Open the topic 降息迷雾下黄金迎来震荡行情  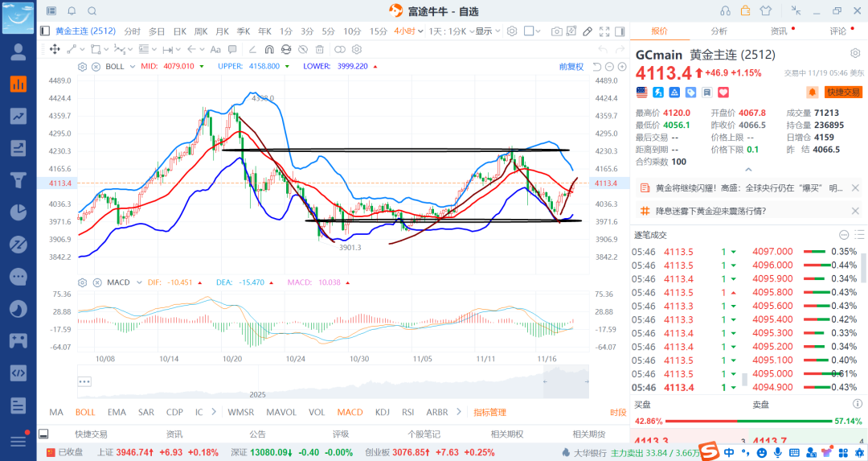click(710, 211)
